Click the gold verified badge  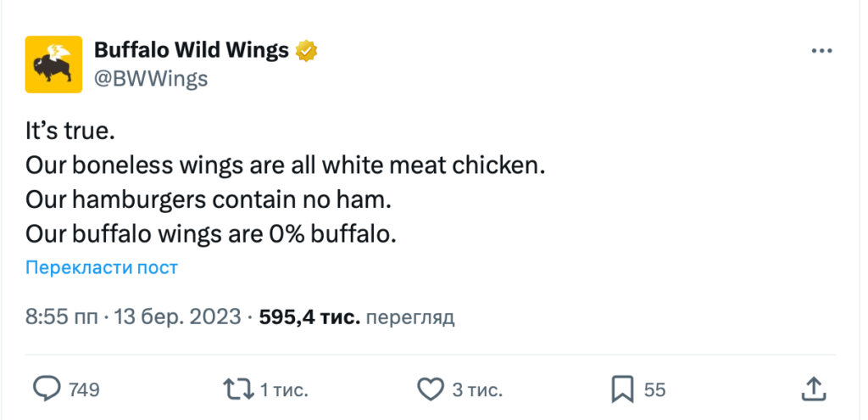pos(306,51)
